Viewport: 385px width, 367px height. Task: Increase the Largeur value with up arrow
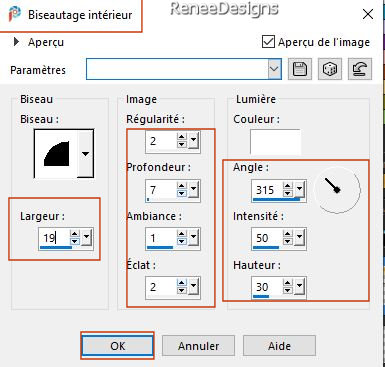pos(75,234)
